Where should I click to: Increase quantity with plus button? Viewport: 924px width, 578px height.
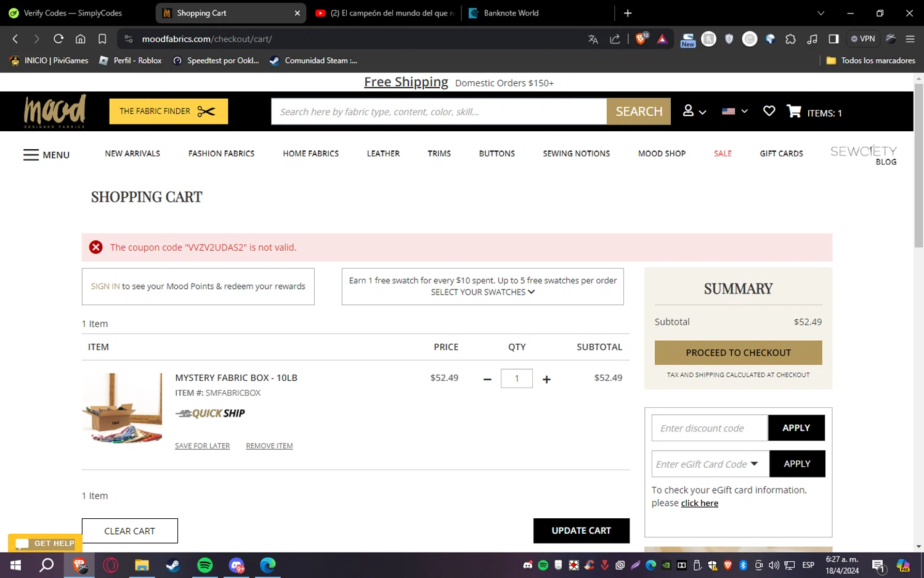tap(546, 379)
